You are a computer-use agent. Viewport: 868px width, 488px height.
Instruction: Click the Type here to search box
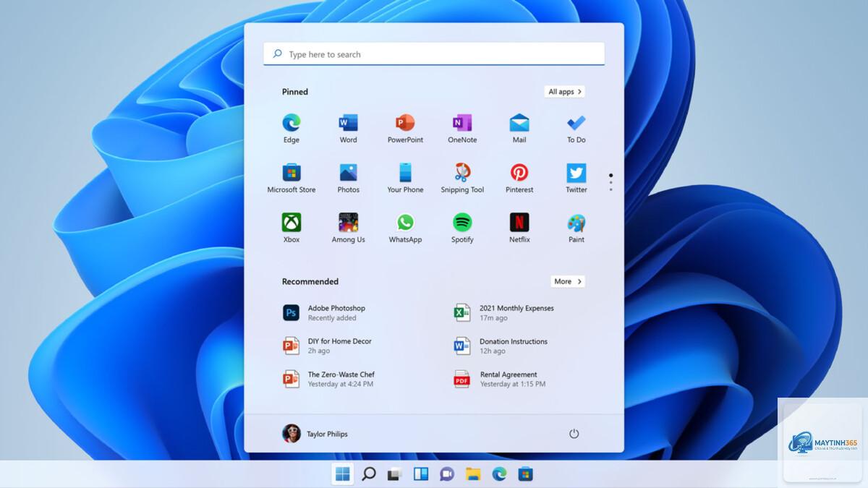click(434, 54)
